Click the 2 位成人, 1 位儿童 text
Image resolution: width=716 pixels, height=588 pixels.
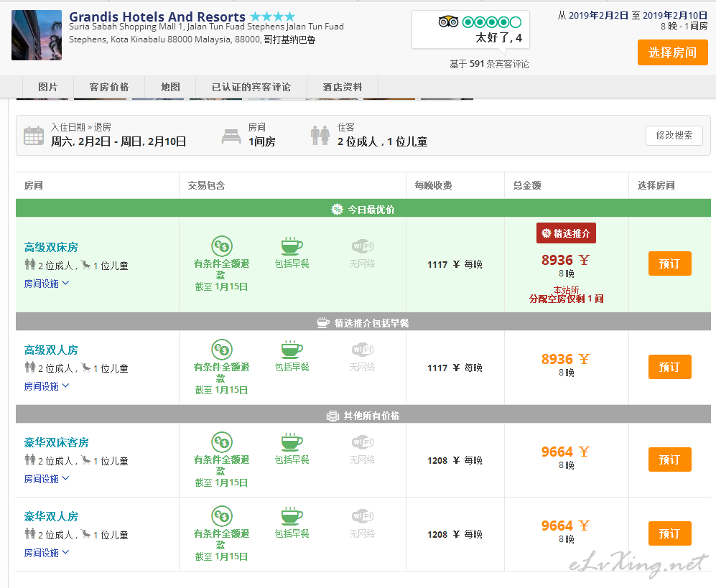point(383,141)
